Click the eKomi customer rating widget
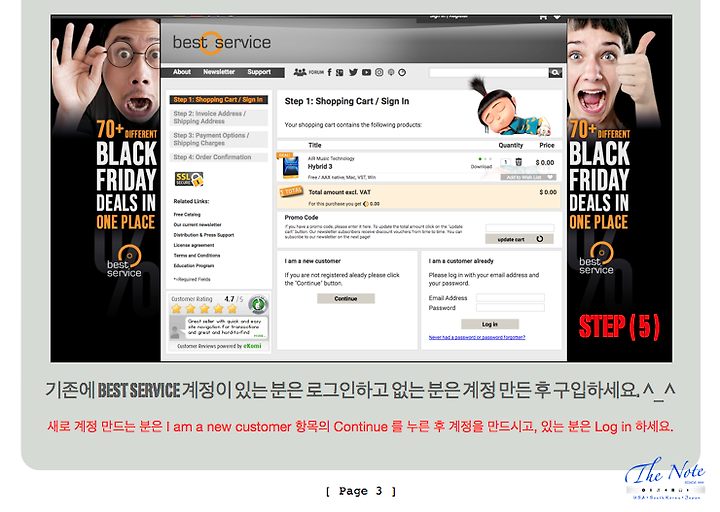The image size is (720, 512). click(219, 322)
